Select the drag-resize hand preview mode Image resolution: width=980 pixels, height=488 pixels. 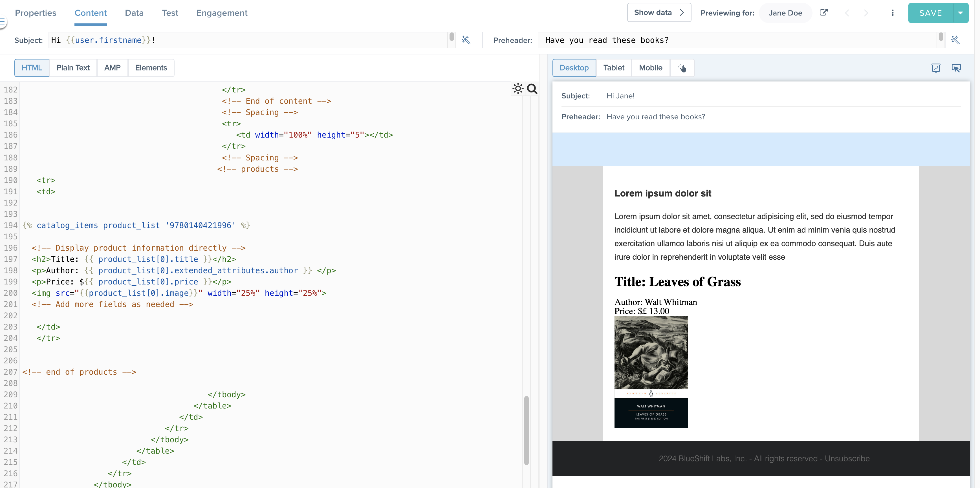click(x=682, y=68)
